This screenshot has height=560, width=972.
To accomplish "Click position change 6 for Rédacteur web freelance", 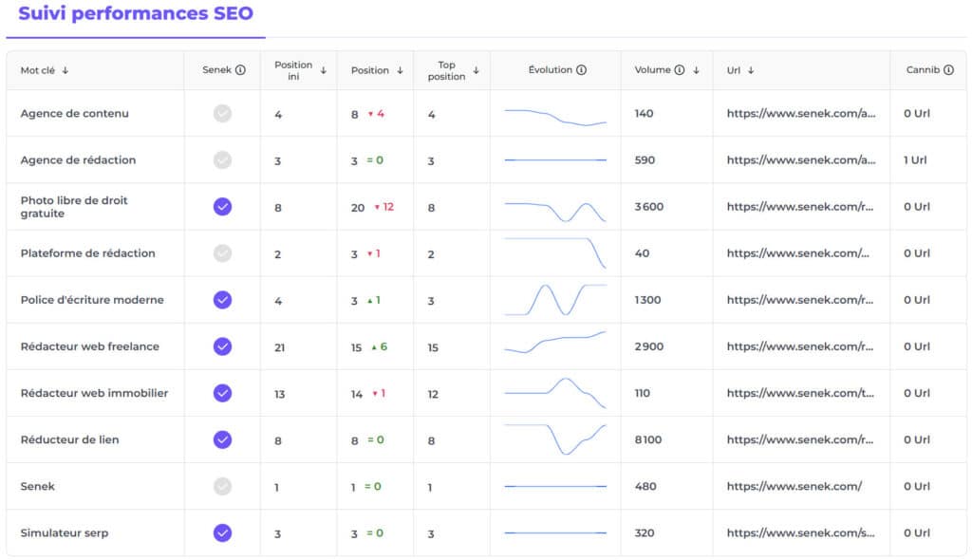I will 380,346.
